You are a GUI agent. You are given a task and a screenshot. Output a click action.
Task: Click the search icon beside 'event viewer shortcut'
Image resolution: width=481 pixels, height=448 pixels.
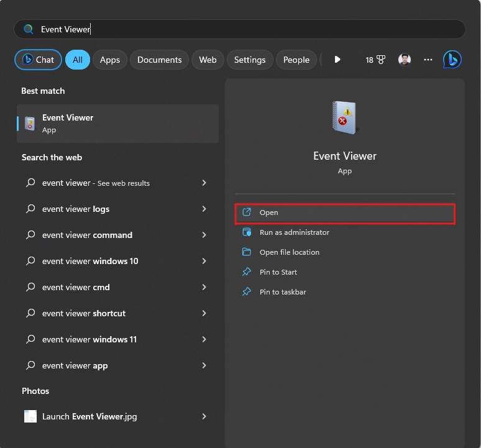30,313
